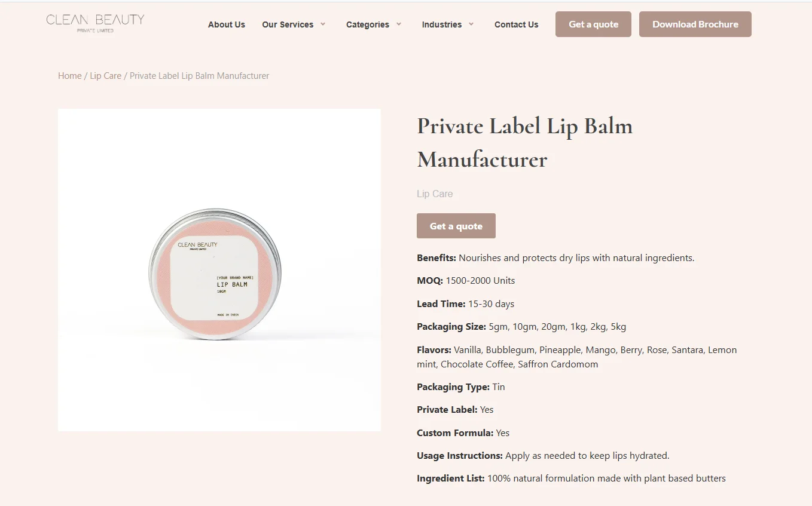
Task: Click the Clean Beauty logo
Action: [95, 24]
